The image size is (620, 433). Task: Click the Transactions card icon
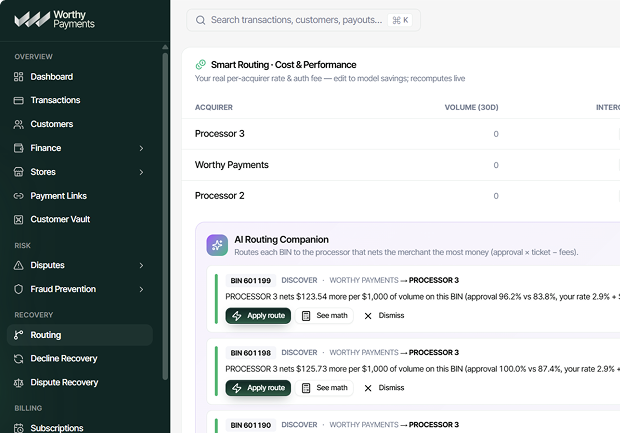click(x=19, y=100)
